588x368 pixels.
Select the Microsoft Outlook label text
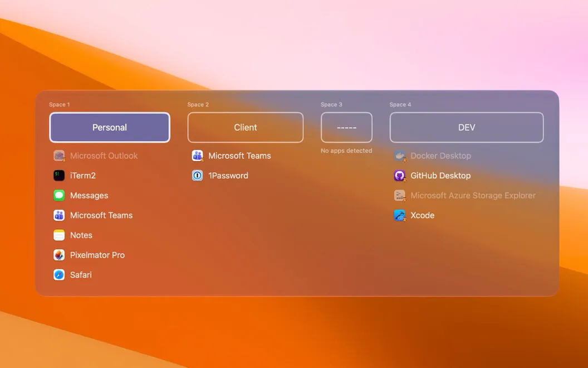click(104, 156)
